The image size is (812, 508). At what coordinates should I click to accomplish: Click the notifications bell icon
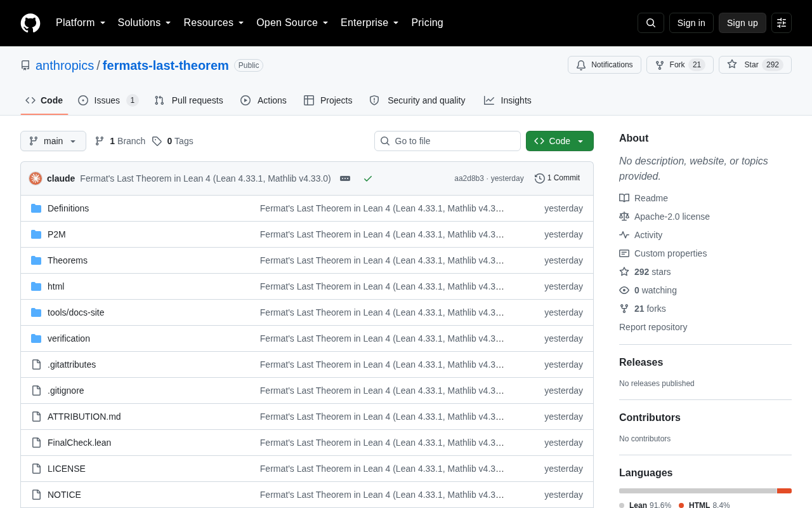pos(581,65)
